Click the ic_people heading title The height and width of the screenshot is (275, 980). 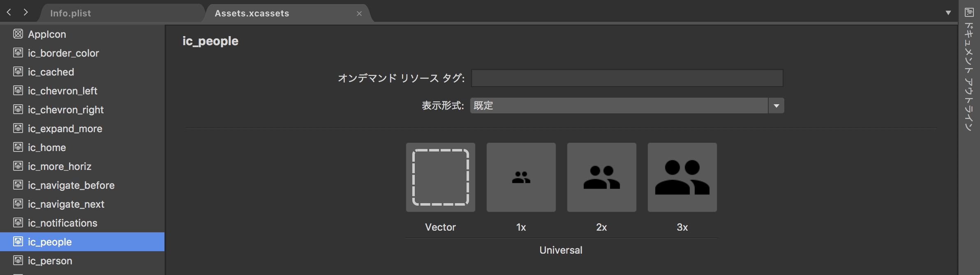(210, 41)
